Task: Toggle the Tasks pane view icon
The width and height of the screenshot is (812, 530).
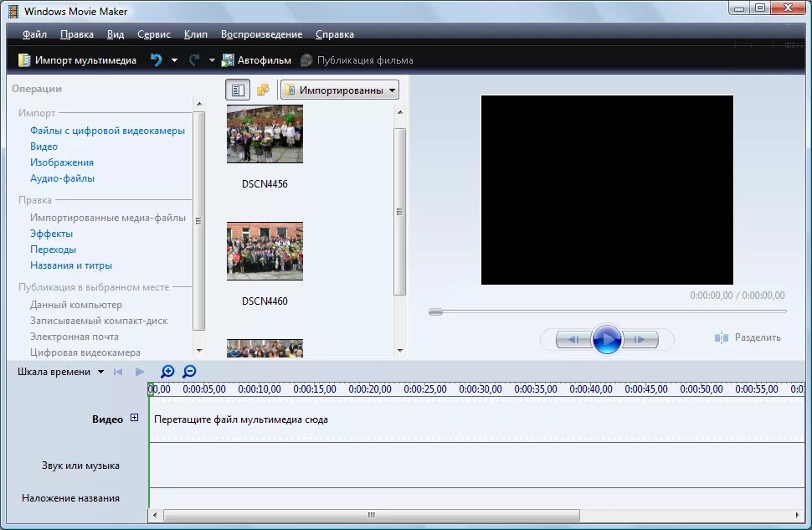Action: [238, 90]
